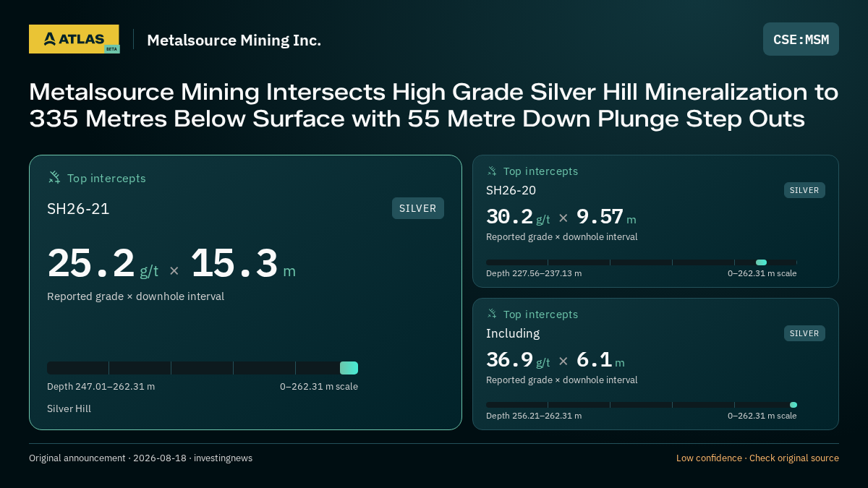868x488 pixels.
Task: Click the depth bar marker for 247.01–262.31 m
Action: (x=349, y=368)
